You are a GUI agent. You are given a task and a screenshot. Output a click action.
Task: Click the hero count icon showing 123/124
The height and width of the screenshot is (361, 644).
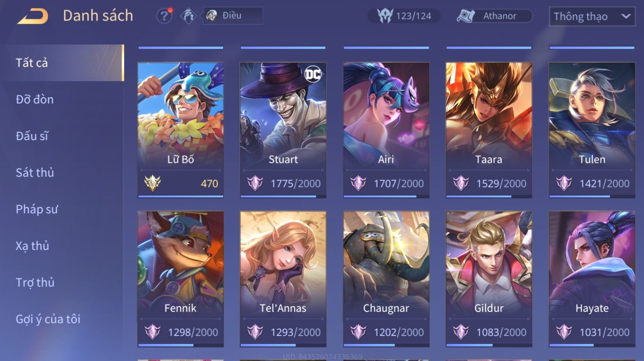pos(385,16)
